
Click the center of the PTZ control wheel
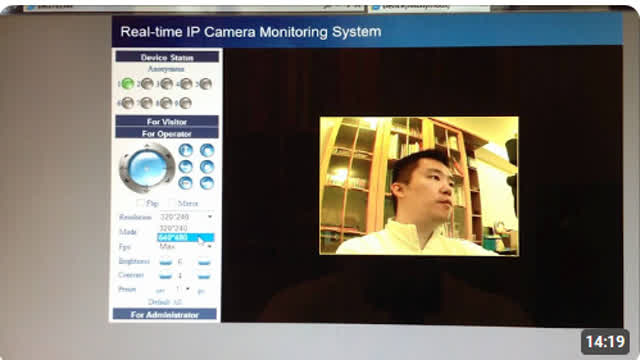coord(147,168)
